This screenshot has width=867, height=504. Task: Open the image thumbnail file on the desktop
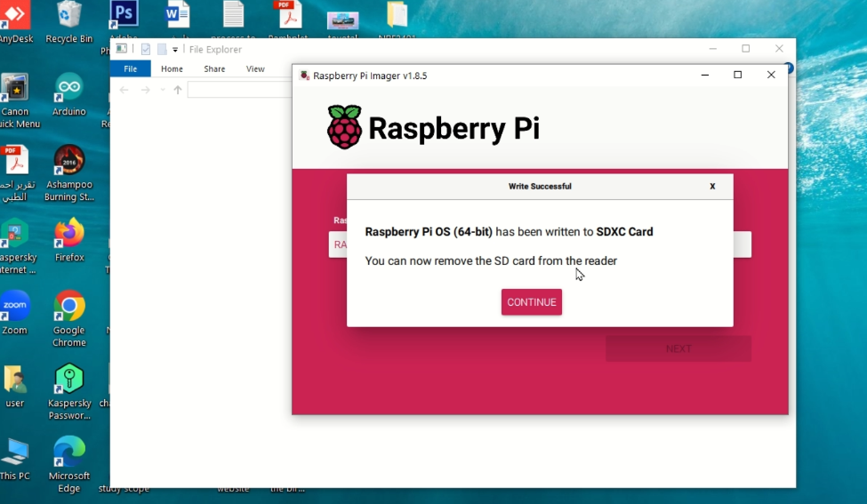pos(343,21)
